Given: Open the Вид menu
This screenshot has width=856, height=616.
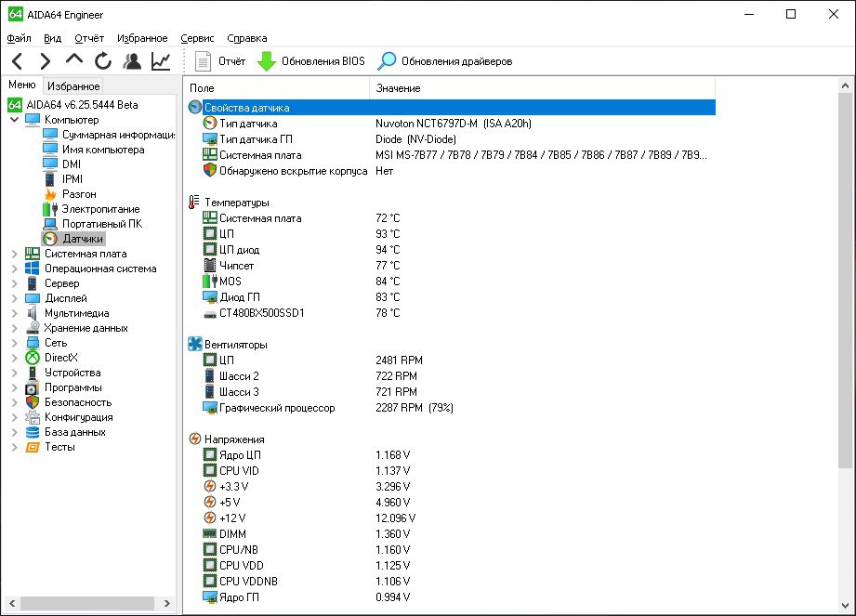Looking at the screenshot, I should pos(52,38).
